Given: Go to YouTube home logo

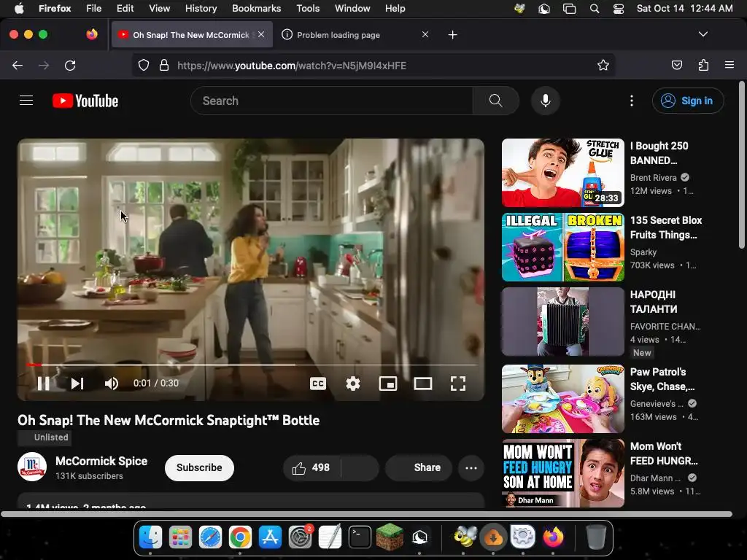Looking at the screenshot, I should click(85, 101).
